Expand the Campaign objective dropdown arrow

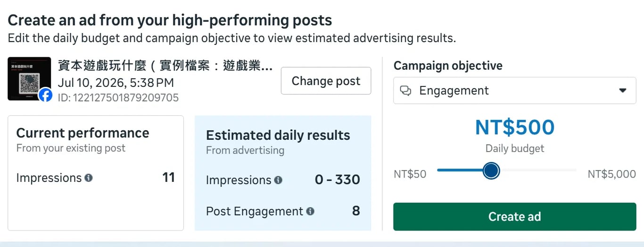click(x=623, y=91)
